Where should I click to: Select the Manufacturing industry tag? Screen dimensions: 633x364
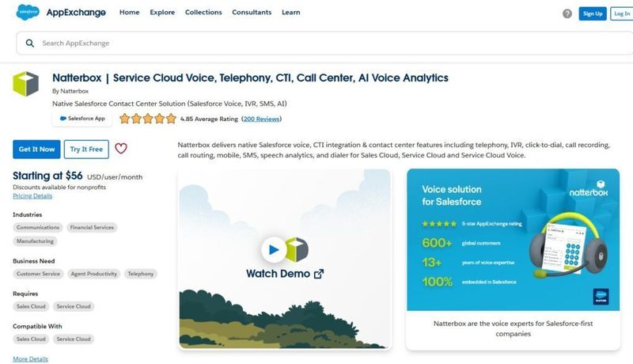click(x=35, y=241)
